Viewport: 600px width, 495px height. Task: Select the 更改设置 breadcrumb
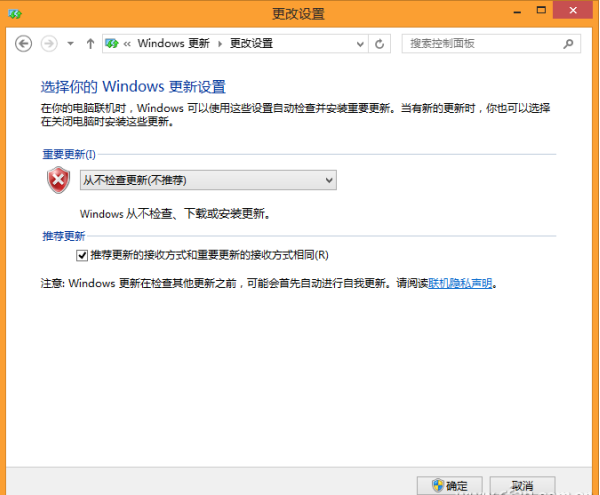251,44
